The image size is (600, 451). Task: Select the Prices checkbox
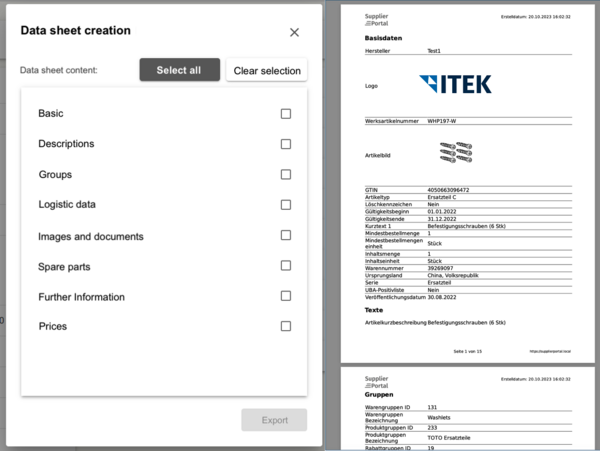(x=286, y=326)
